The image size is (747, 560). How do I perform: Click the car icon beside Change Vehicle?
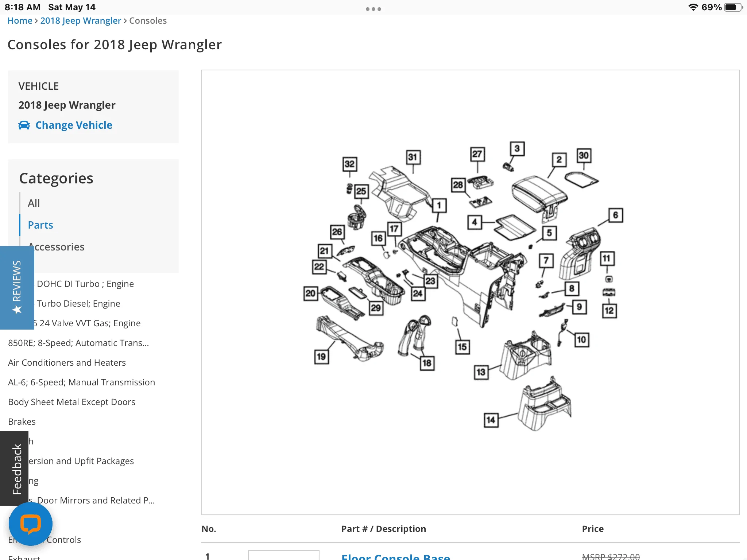click(24, 125)
